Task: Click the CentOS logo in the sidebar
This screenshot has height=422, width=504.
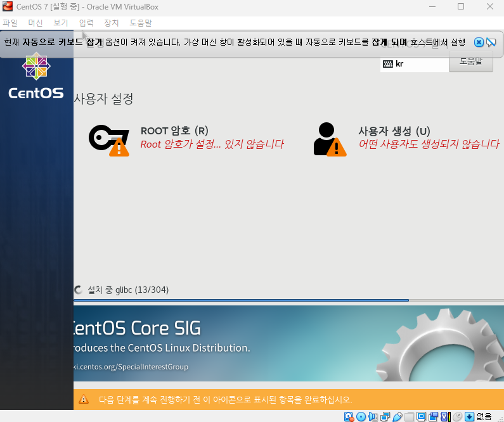Action: point(36,76)
